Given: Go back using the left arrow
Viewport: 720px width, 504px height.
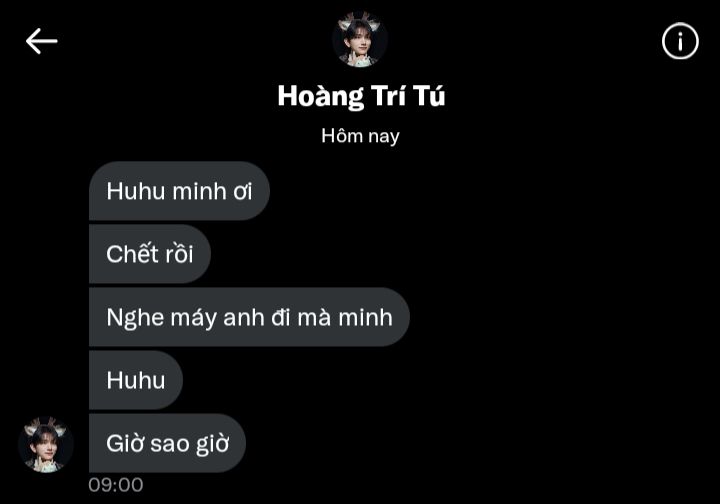Looking at the screenshot, I should coord(41,41).
